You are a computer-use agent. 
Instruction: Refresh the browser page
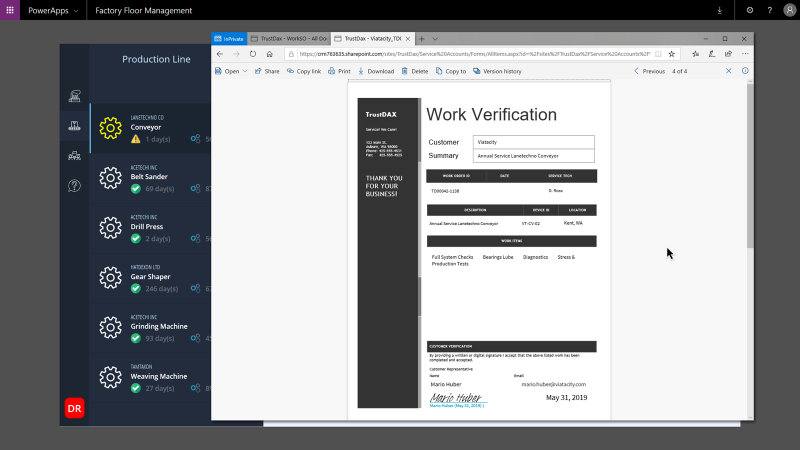pyautogui.click(x=253, y=54)
